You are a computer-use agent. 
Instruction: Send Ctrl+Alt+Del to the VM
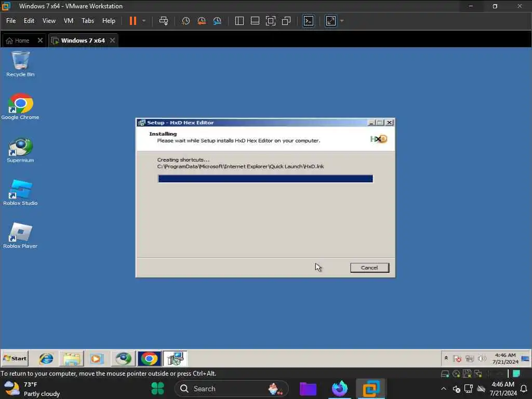[x=164, y=21]
